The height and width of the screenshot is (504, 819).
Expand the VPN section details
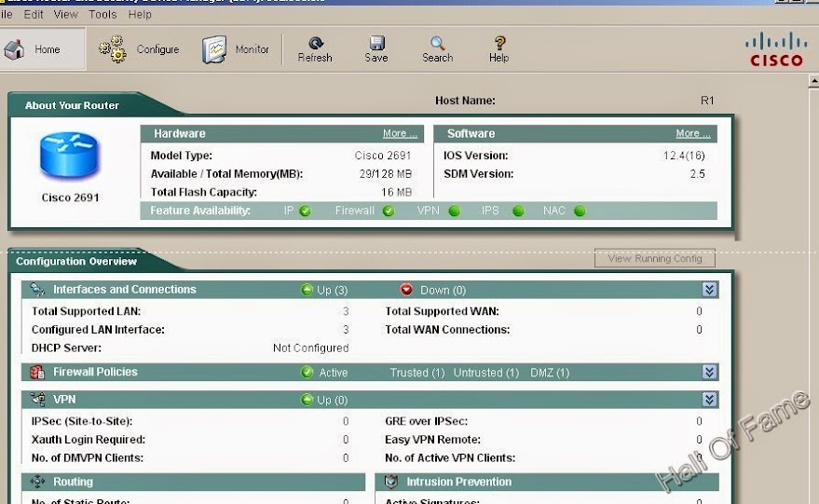709,400
